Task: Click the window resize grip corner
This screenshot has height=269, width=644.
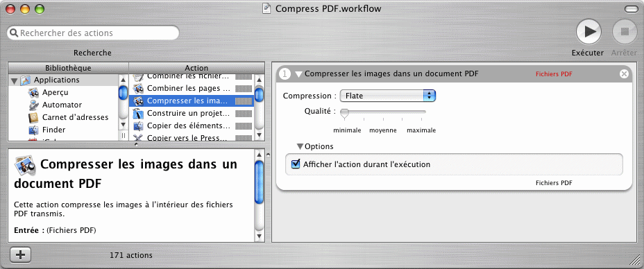Action: click(x=635, y=259)
